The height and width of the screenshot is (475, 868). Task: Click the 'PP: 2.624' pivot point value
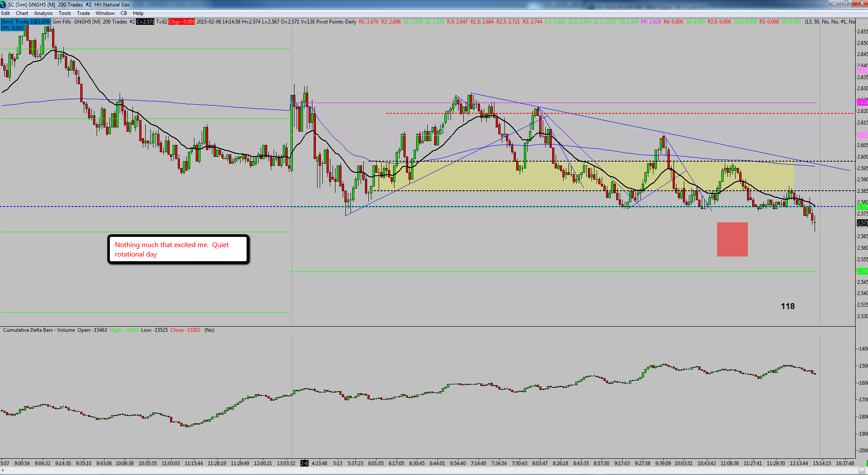[x=651, y=22]
